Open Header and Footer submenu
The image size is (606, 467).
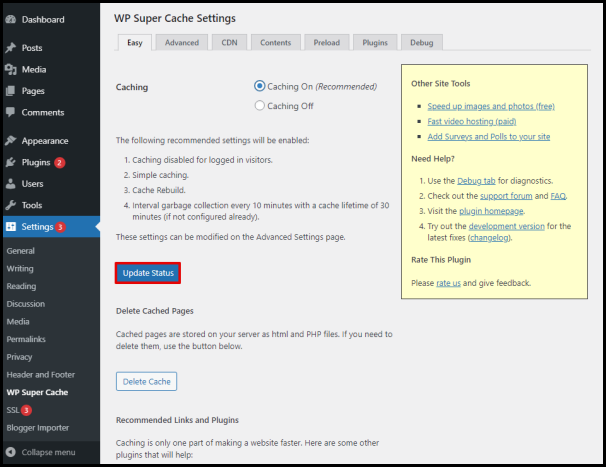pos(41,375)
